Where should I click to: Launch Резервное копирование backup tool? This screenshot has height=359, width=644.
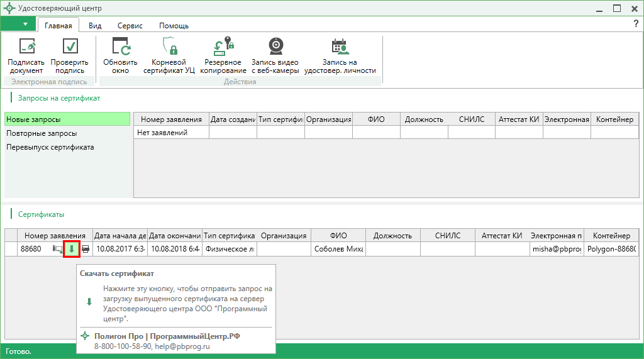tap(223, 47)
